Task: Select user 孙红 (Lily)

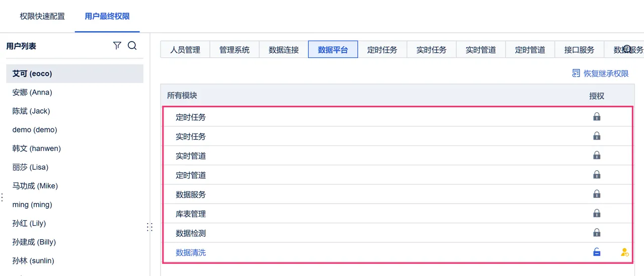Action: [75, 223]
